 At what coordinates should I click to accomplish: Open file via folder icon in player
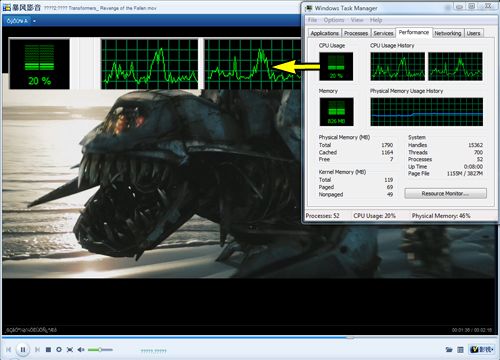449,349
